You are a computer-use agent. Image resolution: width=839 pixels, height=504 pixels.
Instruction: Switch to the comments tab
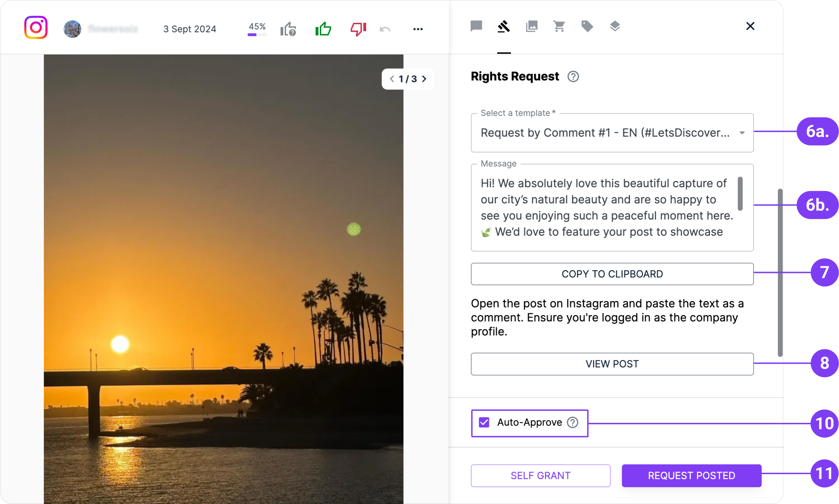pos(476,26)
